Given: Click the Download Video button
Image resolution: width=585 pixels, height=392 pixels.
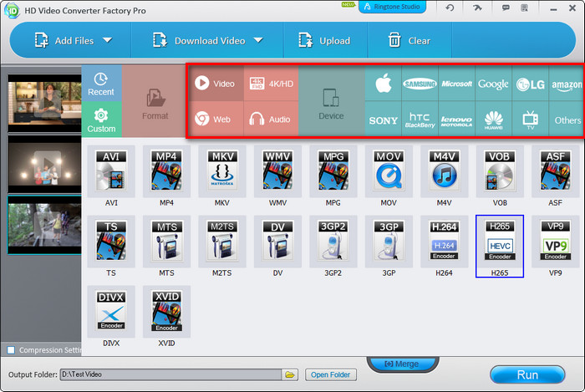Looking at the screenshot, I should point(199,40).
